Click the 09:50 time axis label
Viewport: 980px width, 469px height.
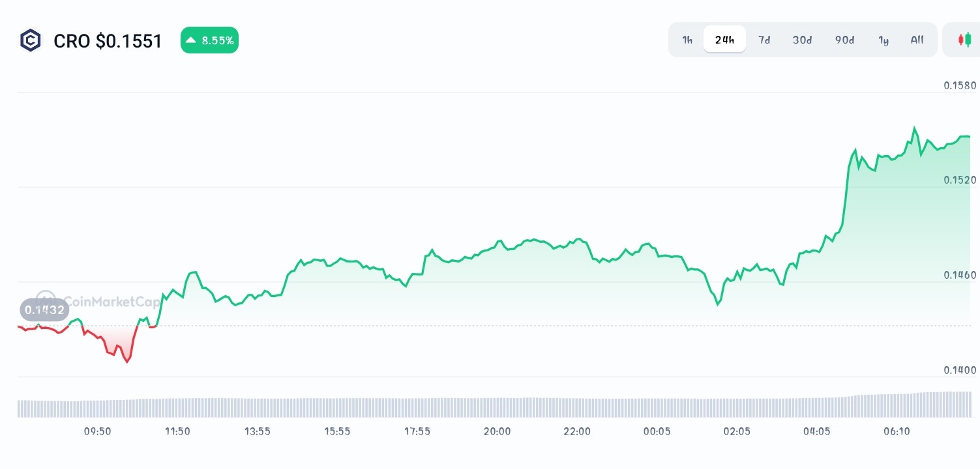tap(97, 431)
